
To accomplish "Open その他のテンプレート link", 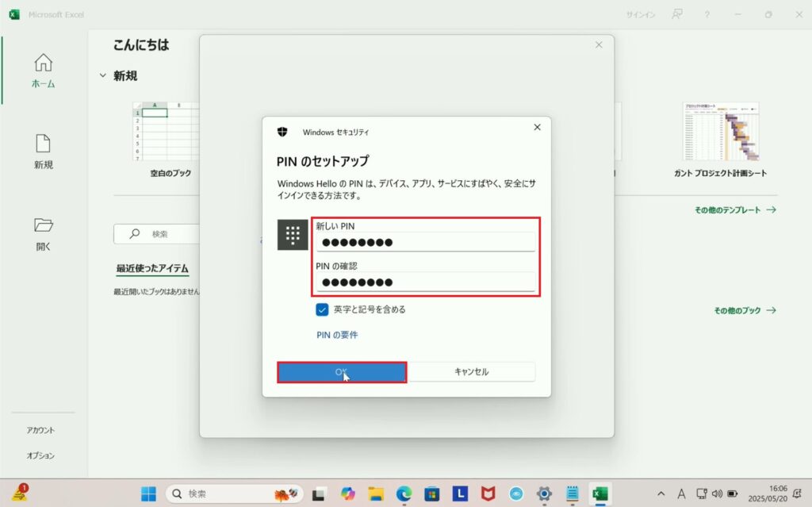I will pos(735,210).
